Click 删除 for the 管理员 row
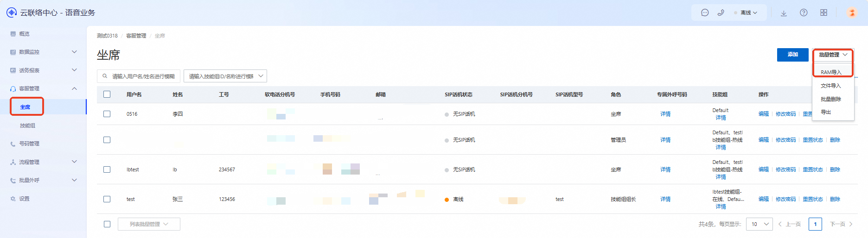The image size is (868, 238). pyautogui.click(x=835, y=140)
